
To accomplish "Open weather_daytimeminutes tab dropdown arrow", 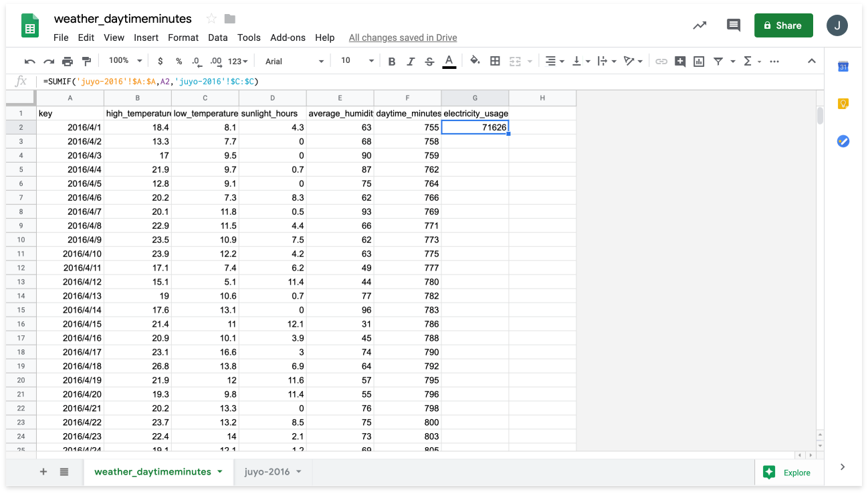I will (x=219, y=472).
